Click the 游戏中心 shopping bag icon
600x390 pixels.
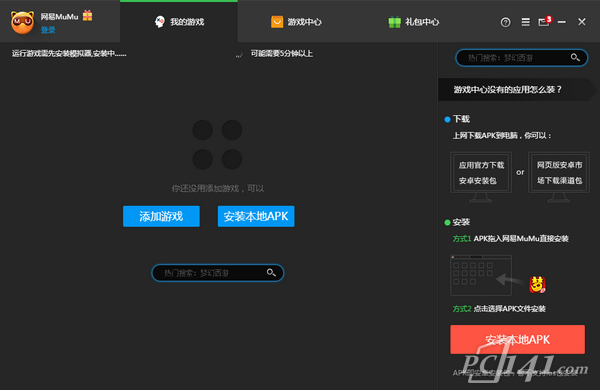(277, 22)
